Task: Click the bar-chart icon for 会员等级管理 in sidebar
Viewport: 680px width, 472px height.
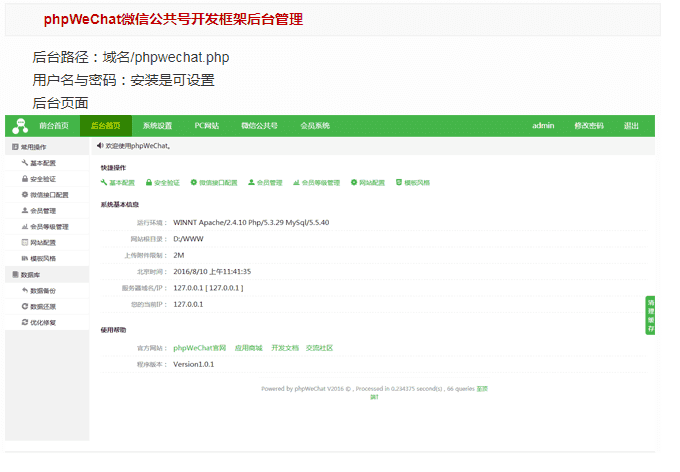Action: tap(25, 226)
